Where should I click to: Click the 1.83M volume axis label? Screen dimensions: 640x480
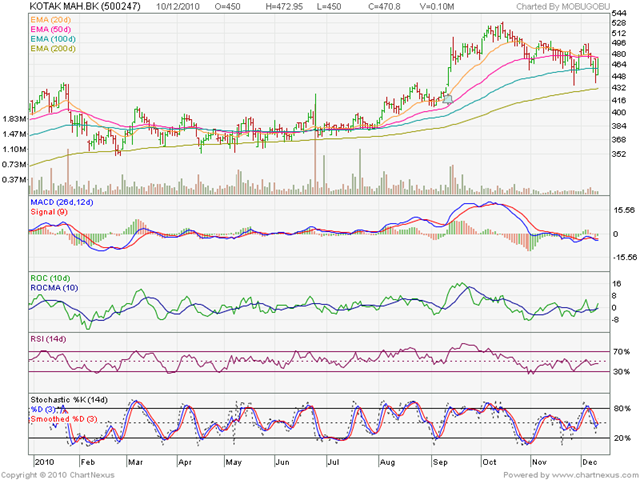(x=14, y=119)
